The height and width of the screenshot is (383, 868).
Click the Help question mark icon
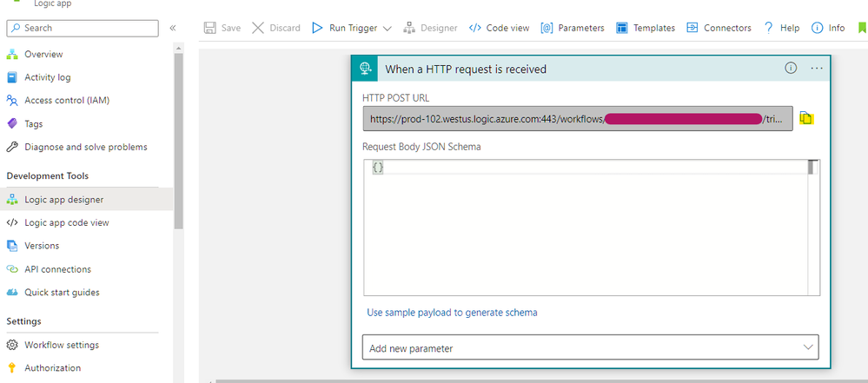point(768,28)
